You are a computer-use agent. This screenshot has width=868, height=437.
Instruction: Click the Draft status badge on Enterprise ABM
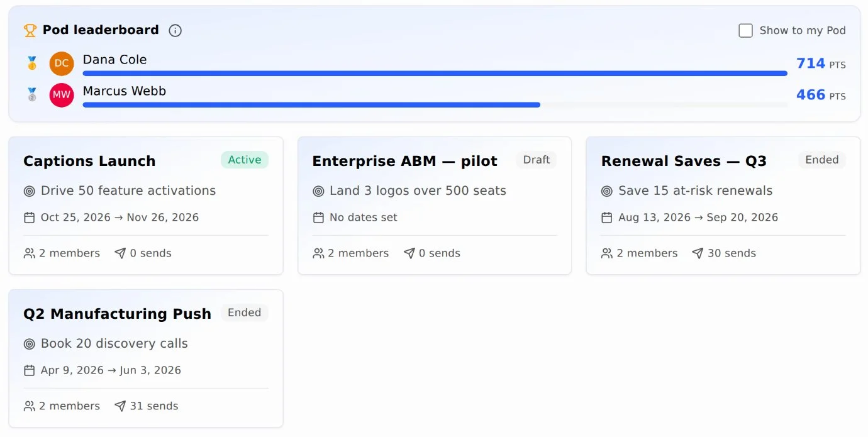pyautogui.click(x=537, y=160)
